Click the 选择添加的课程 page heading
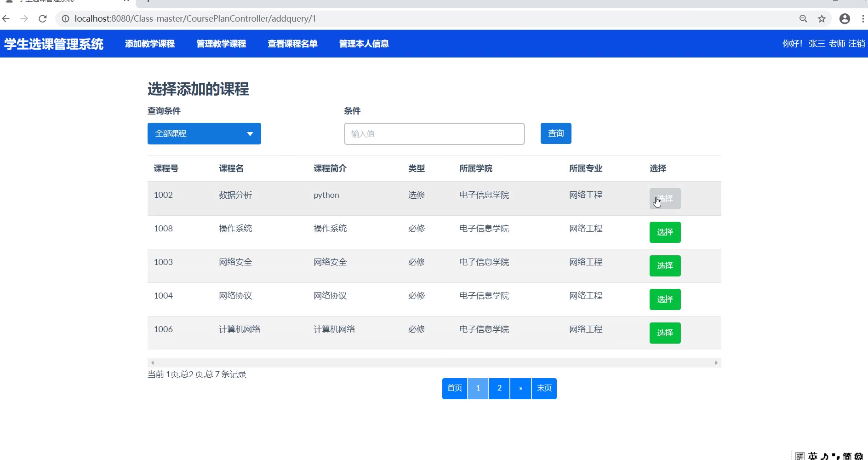This screenshot has width=868, height=460. [198, 89]
